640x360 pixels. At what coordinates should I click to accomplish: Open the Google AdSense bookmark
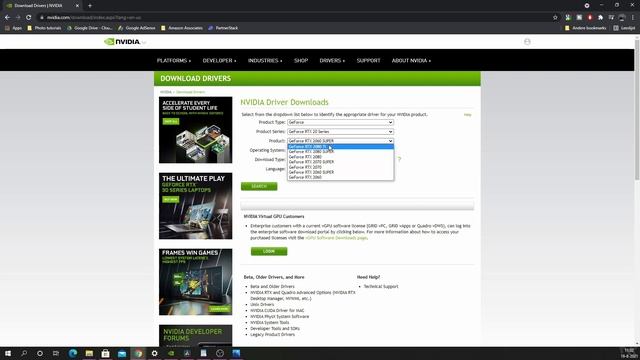pos(136,28)
